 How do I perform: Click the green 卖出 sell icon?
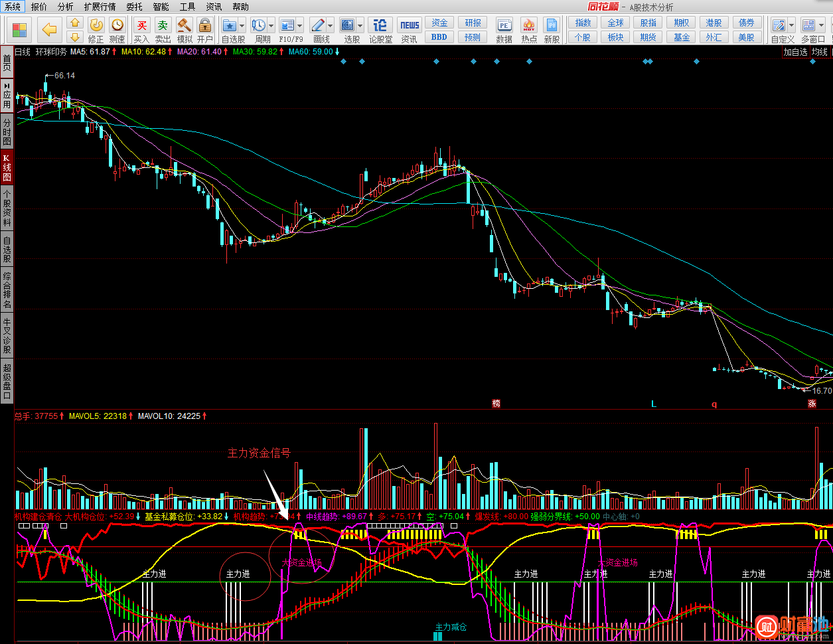click(163, 26)
